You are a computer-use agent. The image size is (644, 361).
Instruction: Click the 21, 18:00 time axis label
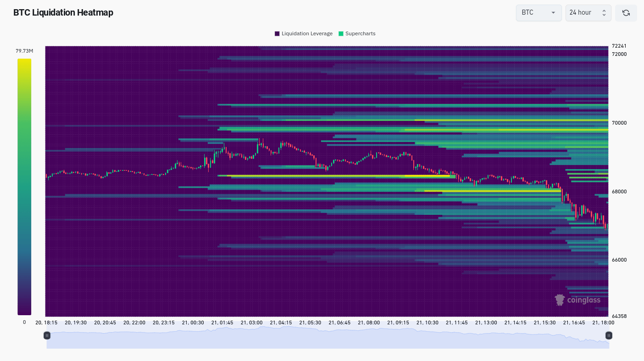(x=603, y=323)
